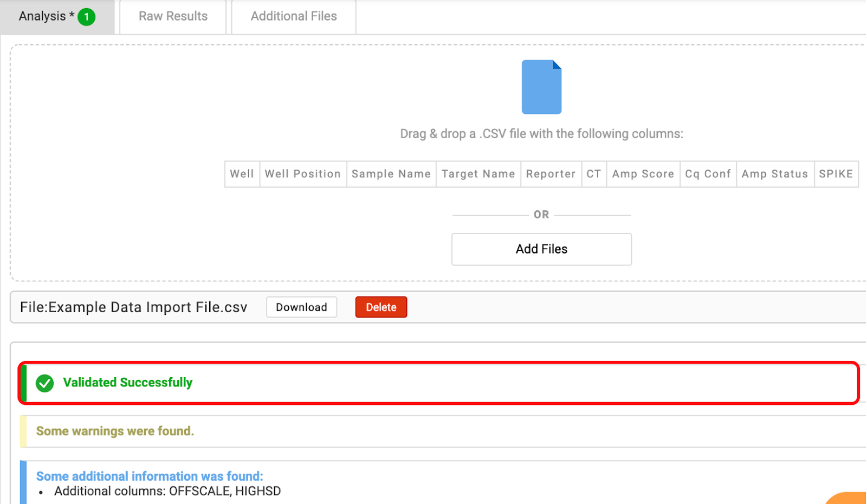Click the CT column cell

coord(594,174)
